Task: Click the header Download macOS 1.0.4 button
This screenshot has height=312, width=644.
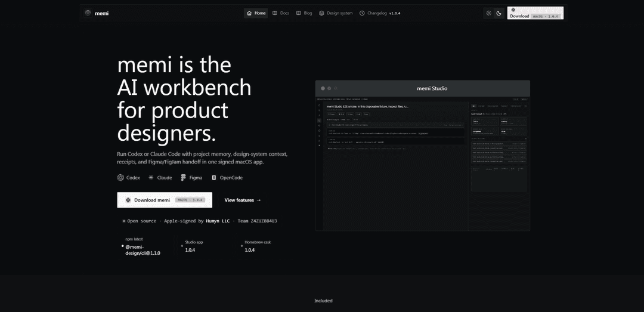Action: point(535,13)
